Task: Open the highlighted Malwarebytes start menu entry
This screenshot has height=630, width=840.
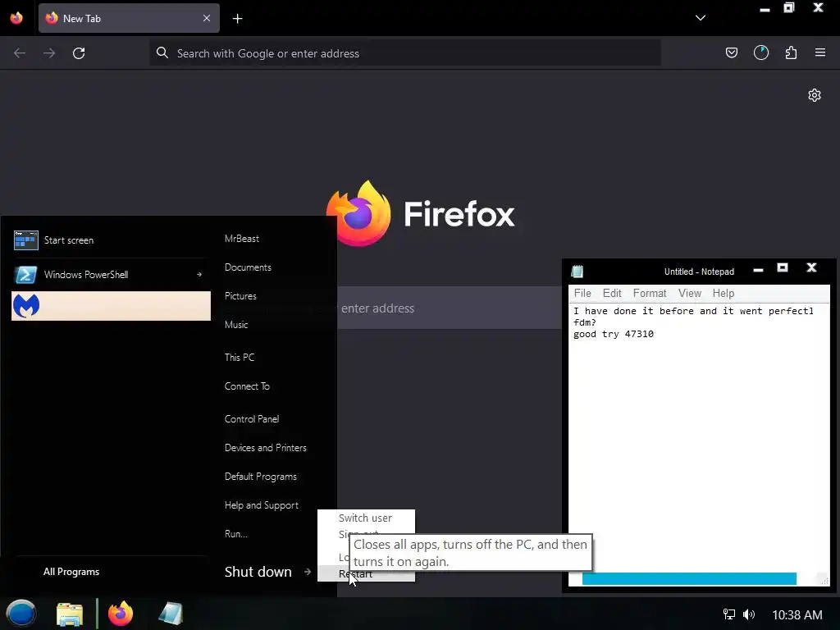Action: 111,306
